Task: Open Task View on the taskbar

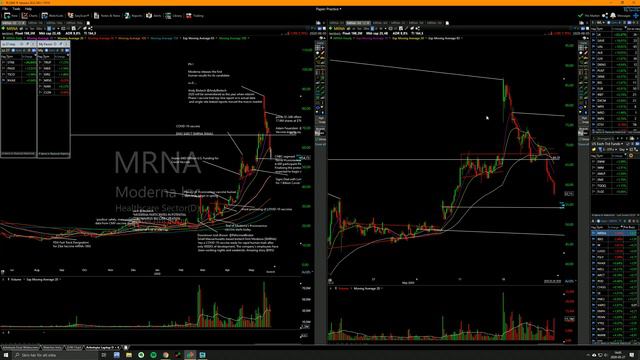Action: pos(104,355)
